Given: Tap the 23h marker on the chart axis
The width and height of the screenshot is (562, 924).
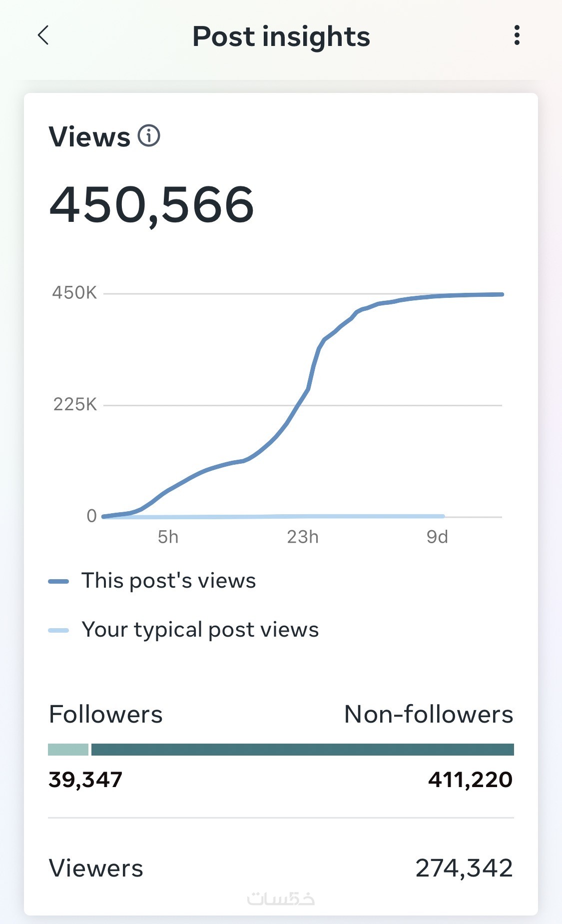Looking at the screenshot, I should pos(303,537).
